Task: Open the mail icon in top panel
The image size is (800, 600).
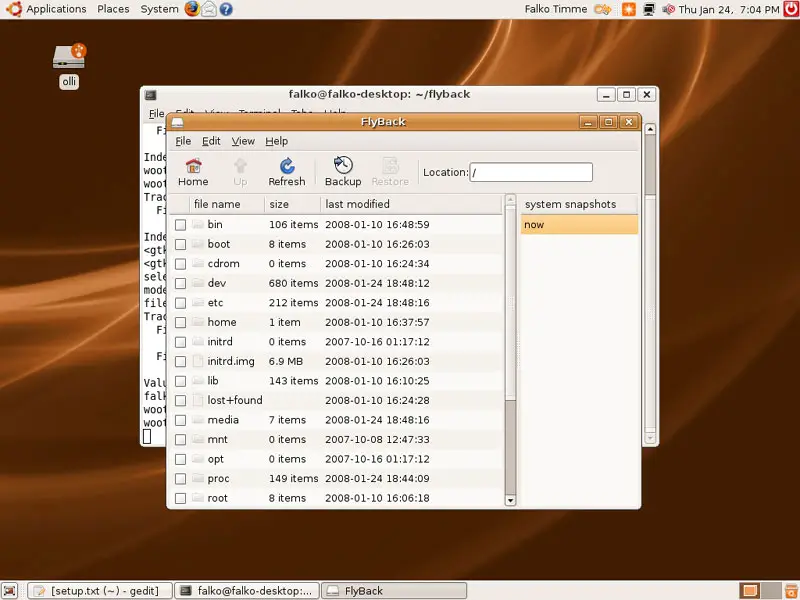Action: 209,9
